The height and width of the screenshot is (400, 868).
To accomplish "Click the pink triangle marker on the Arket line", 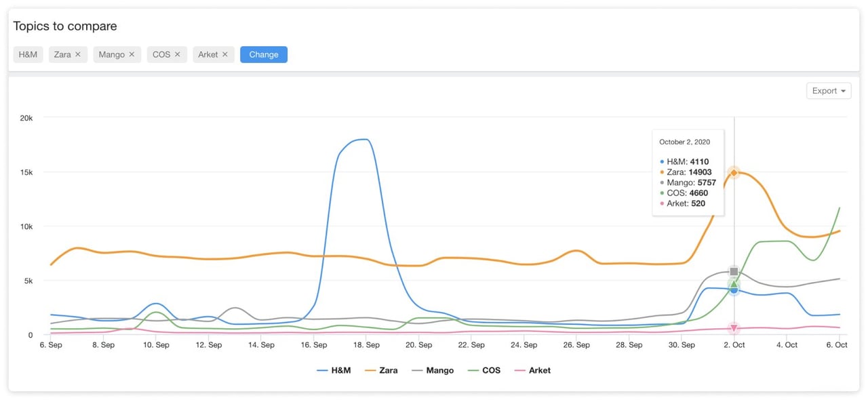I will pos(734,327).
